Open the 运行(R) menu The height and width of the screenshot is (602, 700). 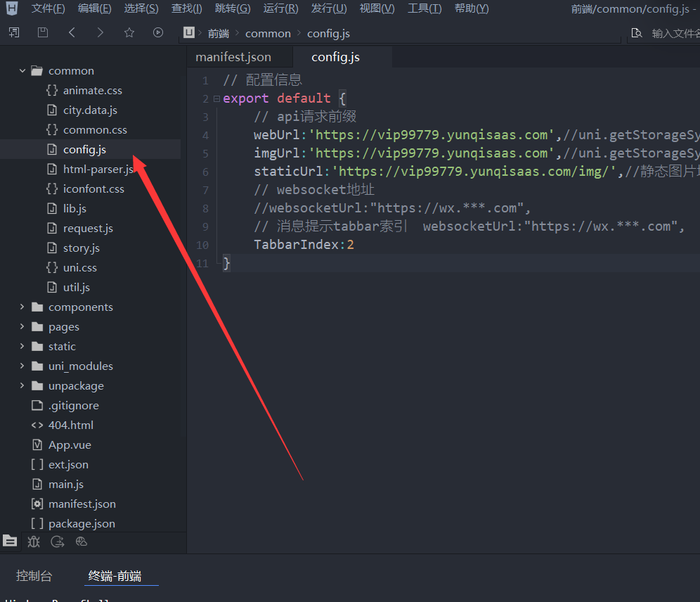pyautogui.click(x=281, y=8)
